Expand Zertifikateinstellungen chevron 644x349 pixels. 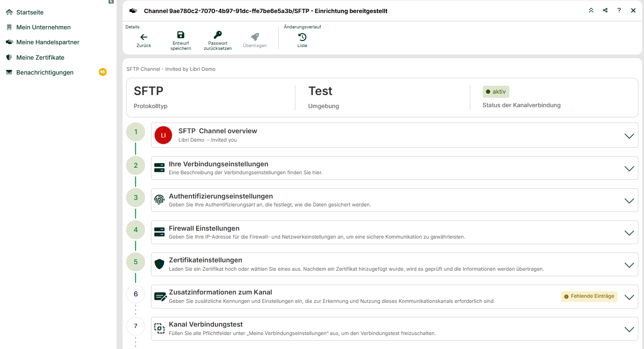tap(629, 265)
